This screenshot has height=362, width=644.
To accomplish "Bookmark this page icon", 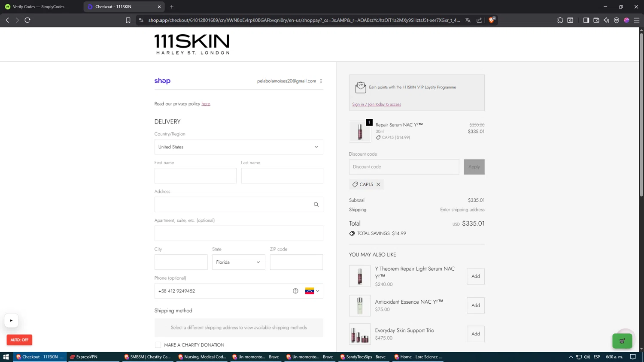I will tap(128, 20).
